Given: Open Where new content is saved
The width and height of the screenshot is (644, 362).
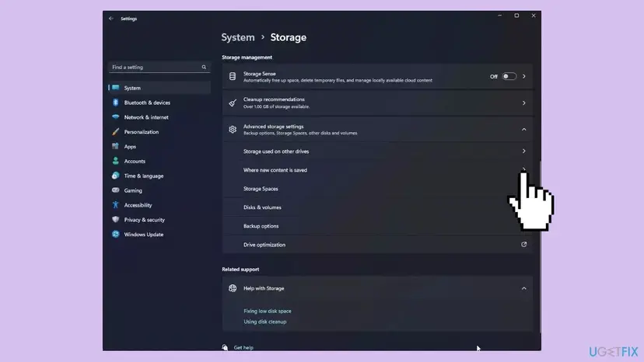Looking at the screenshot, I should tap(377, 170).
